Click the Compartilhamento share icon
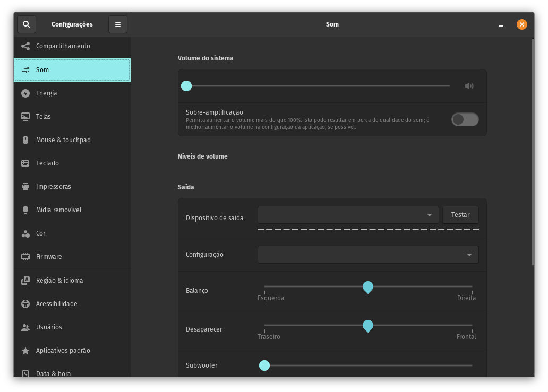The width and height of the screenshot is (548, 392). [25, 46]
